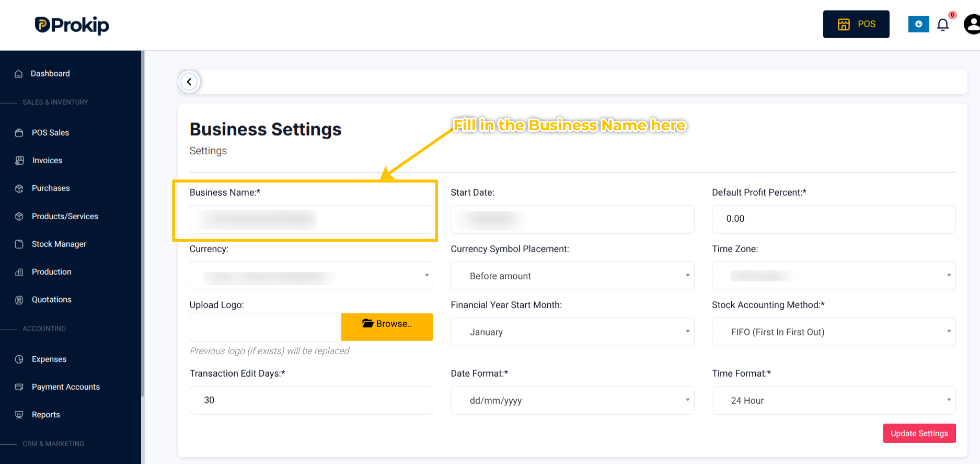The image size is (980, 464).
Task: Open the user profile avatar
Action: coord(972,25)
